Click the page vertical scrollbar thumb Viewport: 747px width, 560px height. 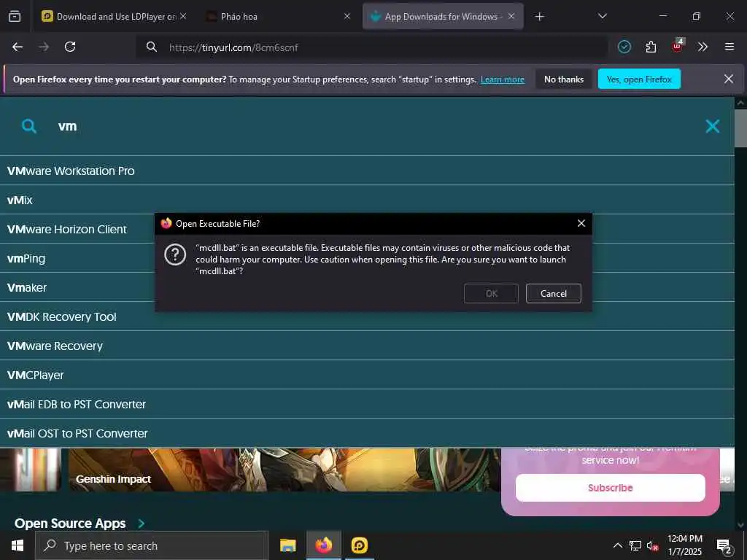point(740,128)
